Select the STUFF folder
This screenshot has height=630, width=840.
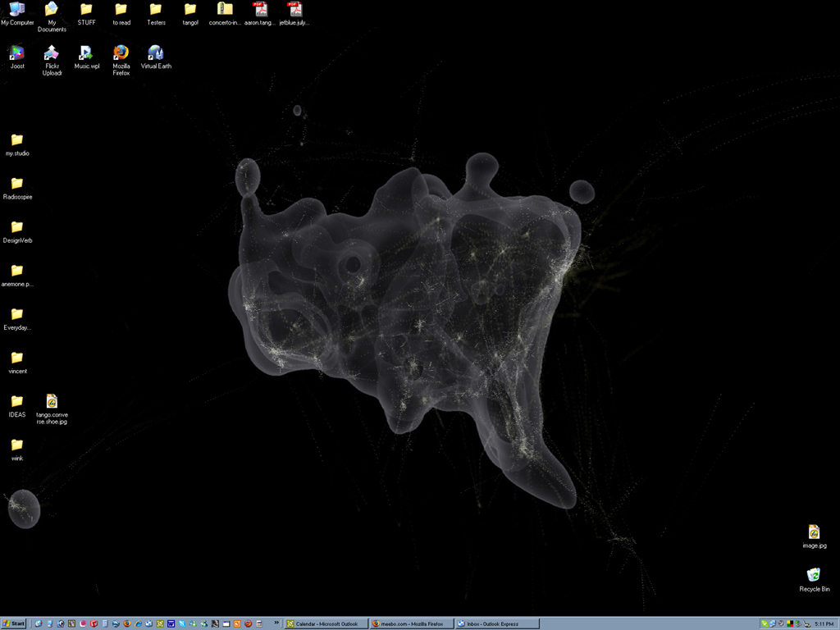[86, 14]
